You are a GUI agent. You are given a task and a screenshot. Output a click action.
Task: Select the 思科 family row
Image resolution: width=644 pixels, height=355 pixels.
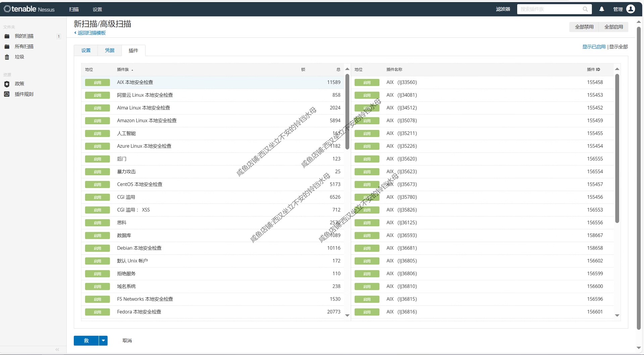pyautogui.click(x=213, y=223)
